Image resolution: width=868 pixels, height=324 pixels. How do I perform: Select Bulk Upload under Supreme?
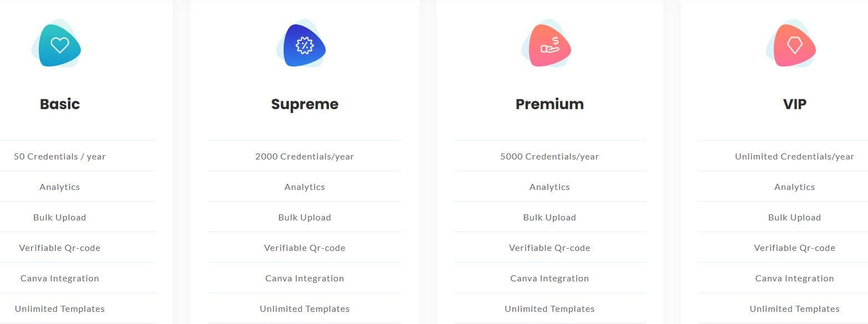(305, 217)
